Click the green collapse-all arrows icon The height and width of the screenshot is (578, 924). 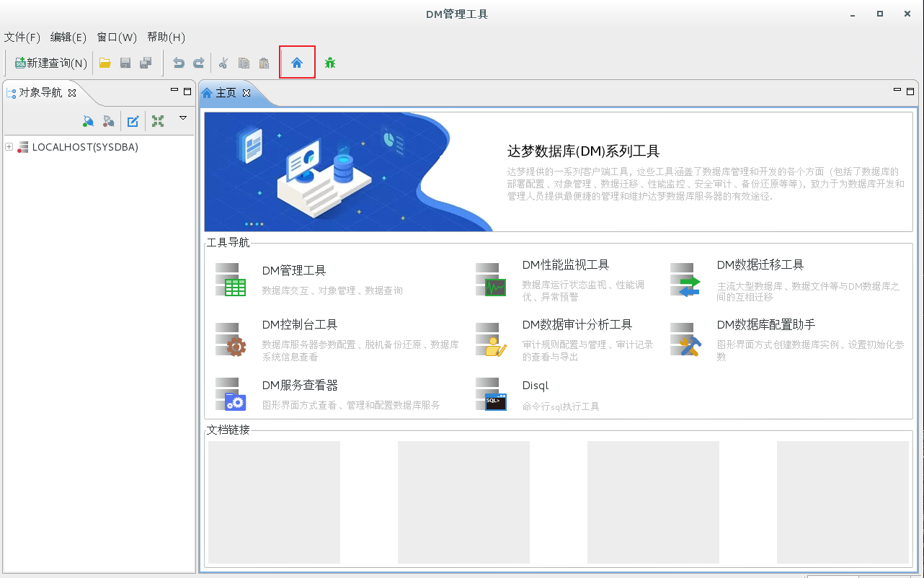158,121
